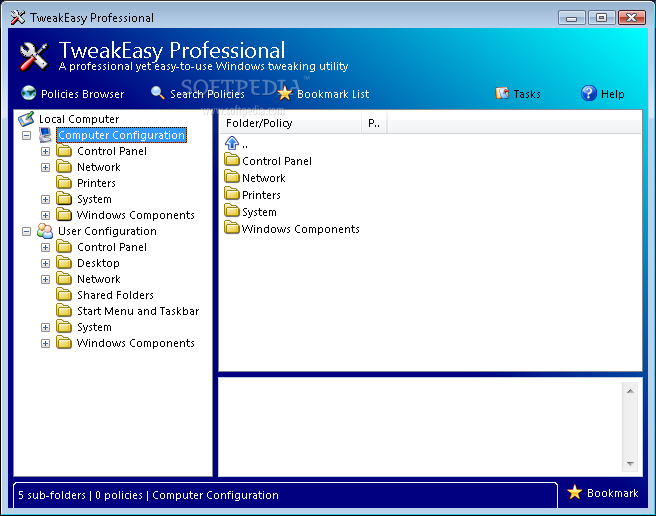Image resolution: width=656 pixels, height=516 pixels.
Task: Click the star icon on Bookmark button
Action: point(575,493)
